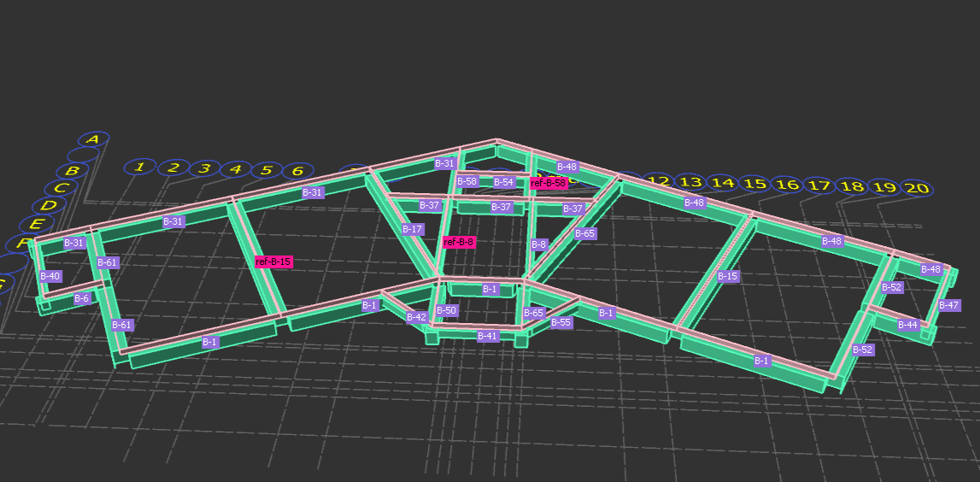
Task: Pick the pink ref-B-58 label
Action: [548, 183]
